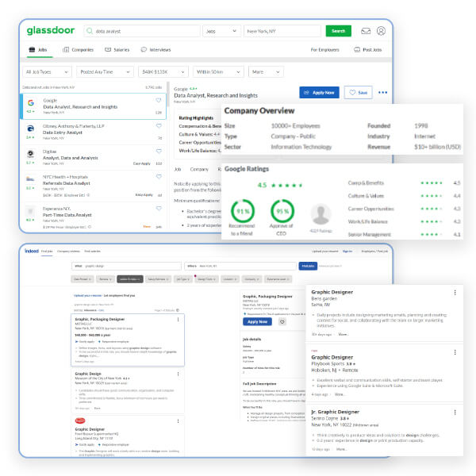Open the Company filter on Indeed

252,279
